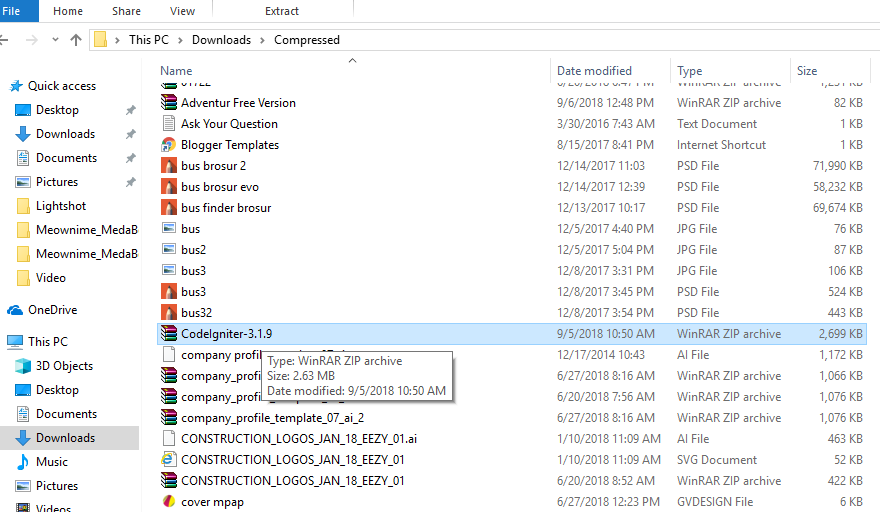Navigate to This PC in breadcrumb
880x512 pixels.
[149, 40]
